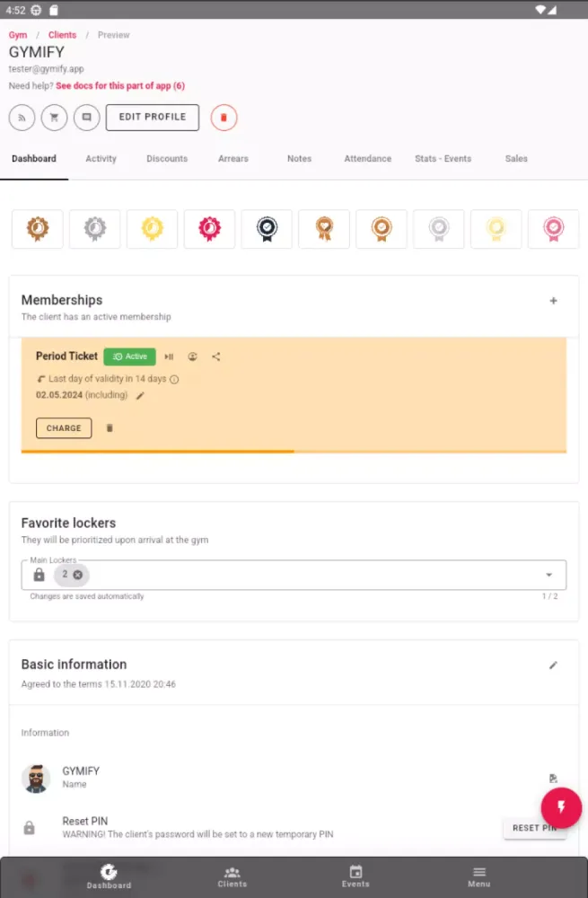
Task: Click the red delete client button
Action: 224,118
